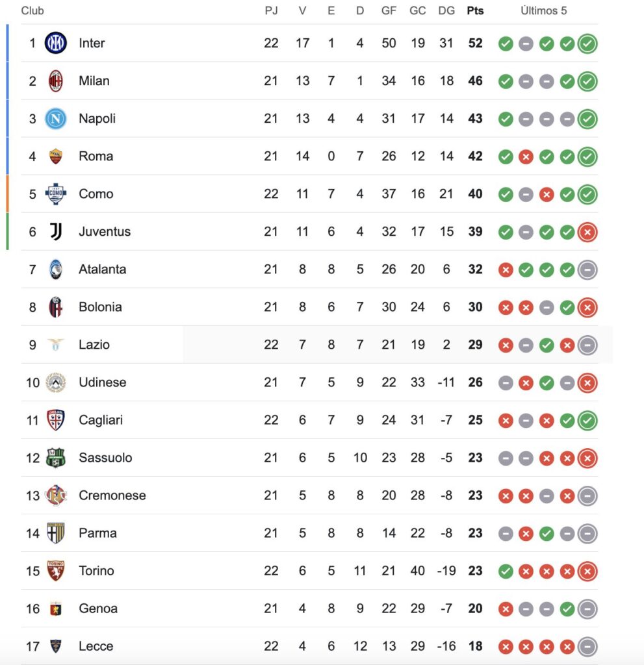The image size is (644, 665).
Task: Click Juventus's latest loss result icon
Action: [x=587, y=232]
